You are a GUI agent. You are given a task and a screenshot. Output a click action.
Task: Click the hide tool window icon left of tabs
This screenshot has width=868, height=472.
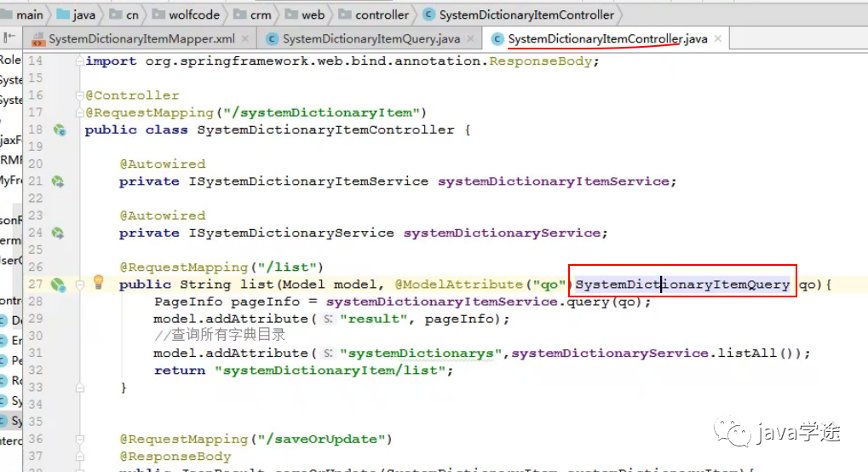9,37
